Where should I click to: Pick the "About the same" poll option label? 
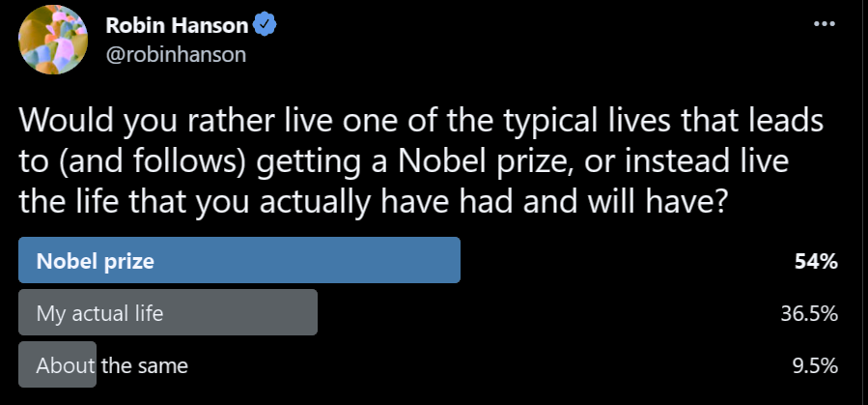(x=112, y=365)
